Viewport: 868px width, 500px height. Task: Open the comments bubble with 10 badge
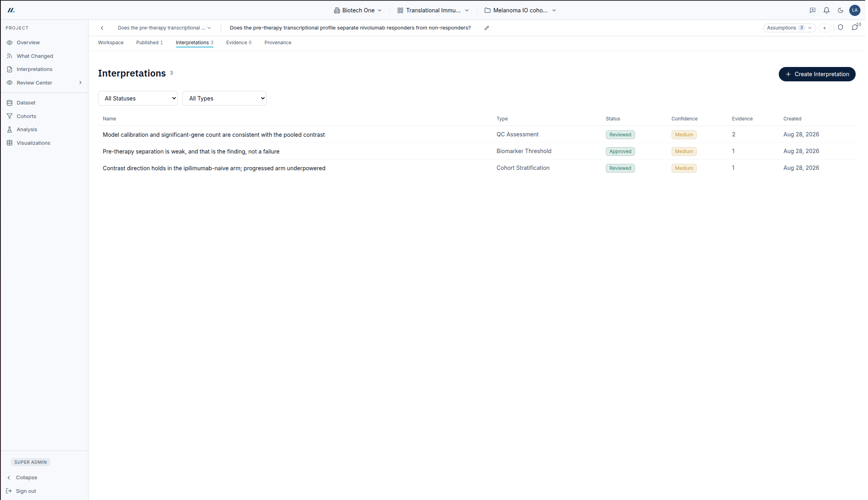855,27
